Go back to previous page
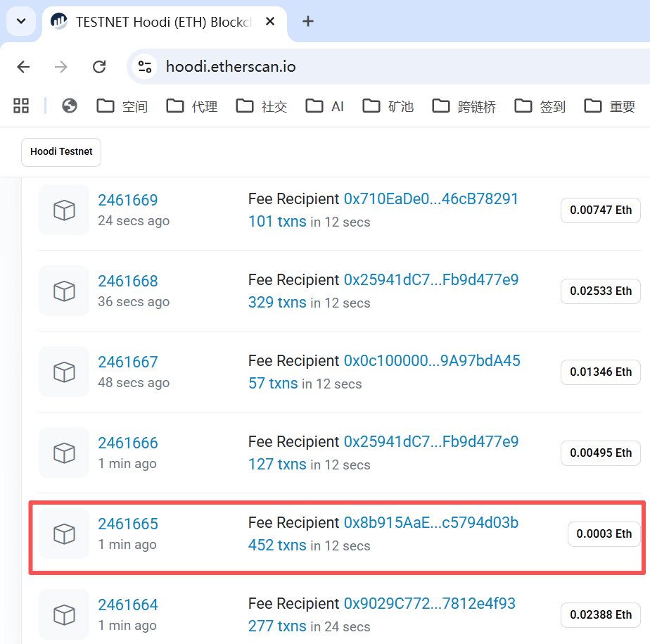The width and height of the screenshot is (650, 644). tap(24, 67)
